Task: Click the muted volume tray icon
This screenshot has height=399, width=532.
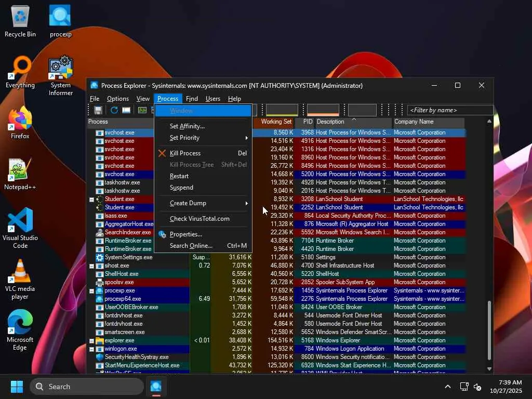Action: pos(477,387)
